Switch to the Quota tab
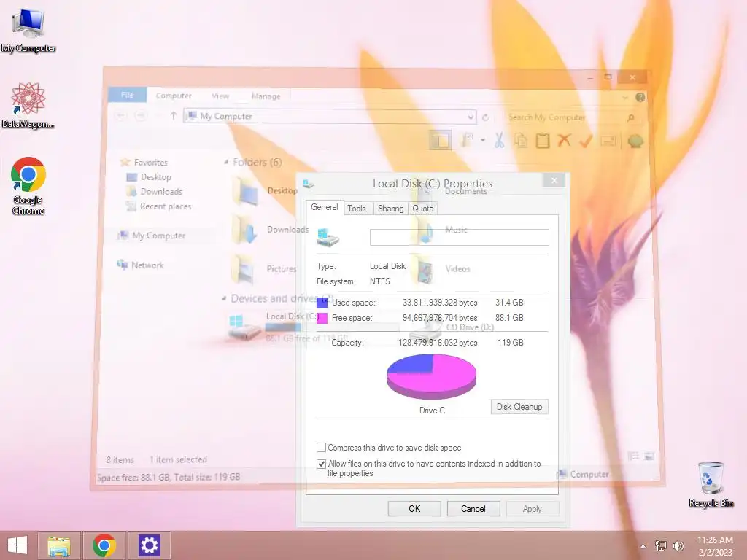The height and width of the screenshot is (560, 747). tap(422, 208)
